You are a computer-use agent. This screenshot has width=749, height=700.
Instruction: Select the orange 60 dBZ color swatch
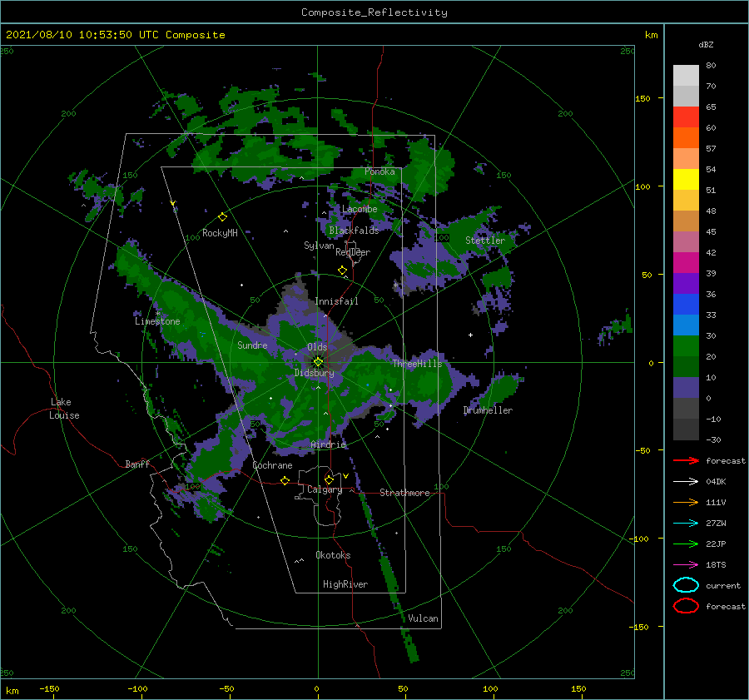[686, 137]
